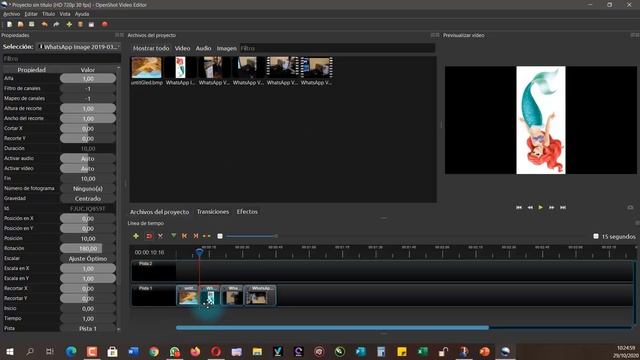Open the Activar audio Auto value

(88, 158)
